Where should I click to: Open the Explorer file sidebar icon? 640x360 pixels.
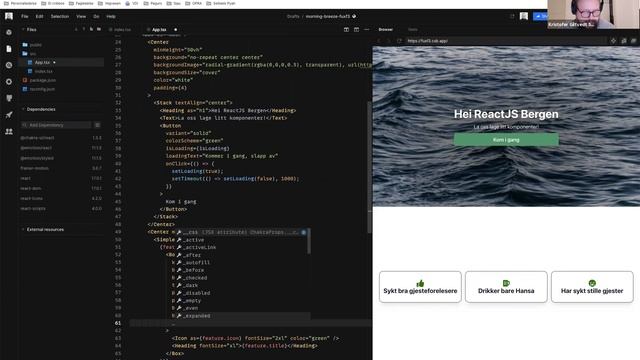click(9, 49)
